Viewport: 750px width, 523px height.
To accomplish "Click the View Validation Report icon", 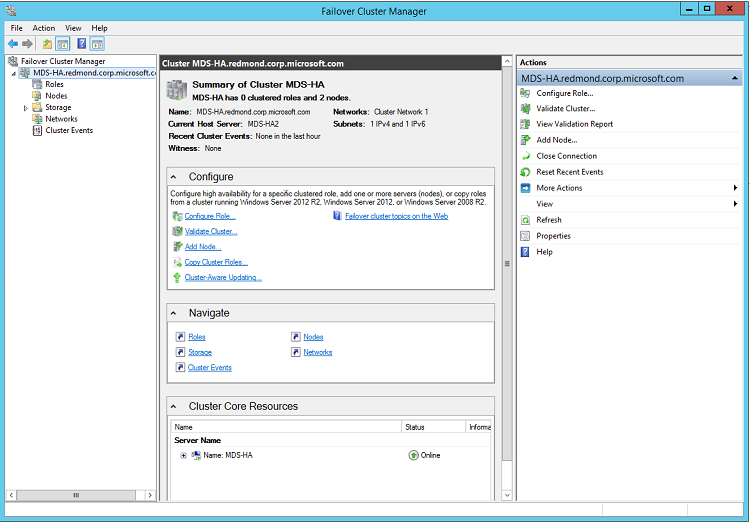I will (525, 124).
